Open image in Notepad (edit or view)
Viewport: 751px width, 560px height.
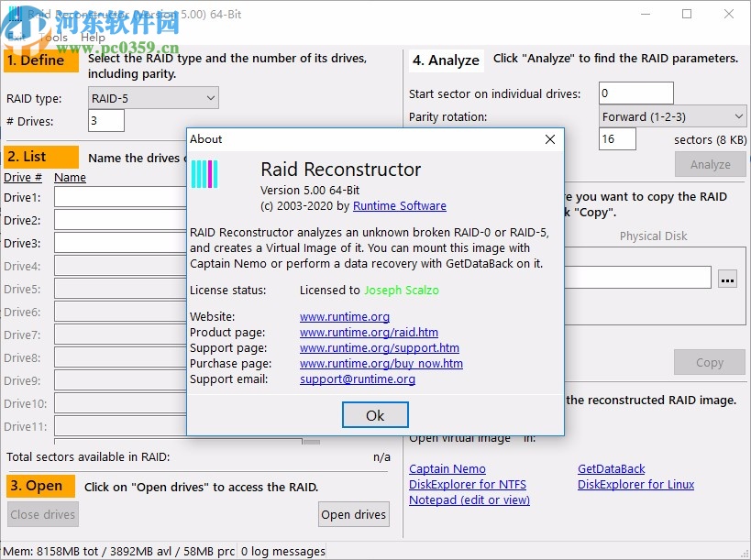click(x=468, y=500)
